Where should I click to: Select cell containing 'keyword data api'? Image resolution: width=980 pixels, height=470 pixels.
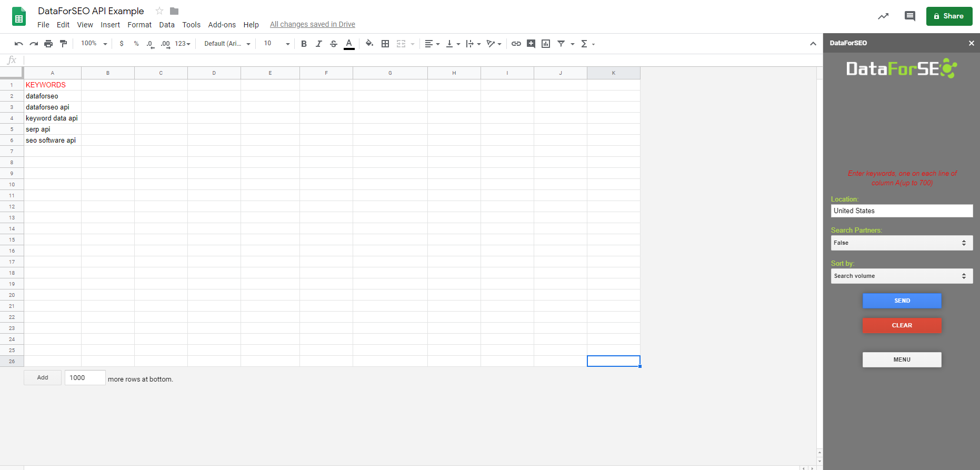pos(53,118)
